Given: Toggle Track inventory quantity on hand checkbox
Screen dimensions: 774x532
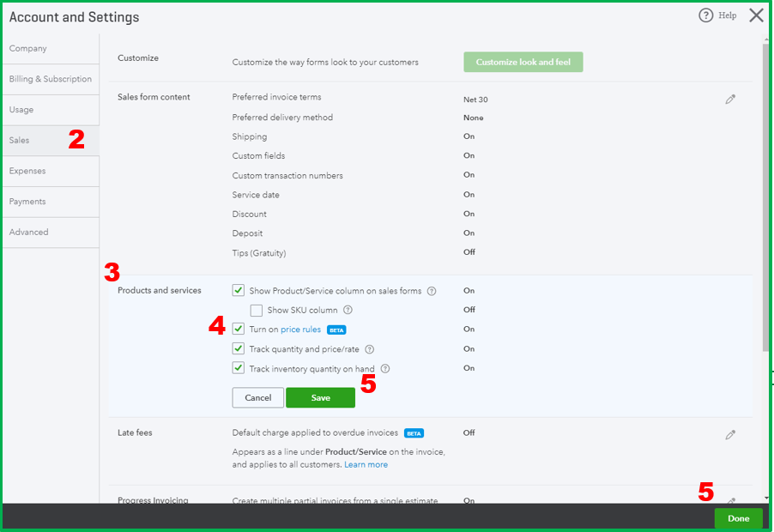Looking at the screenshot, I should coord(239,367).
